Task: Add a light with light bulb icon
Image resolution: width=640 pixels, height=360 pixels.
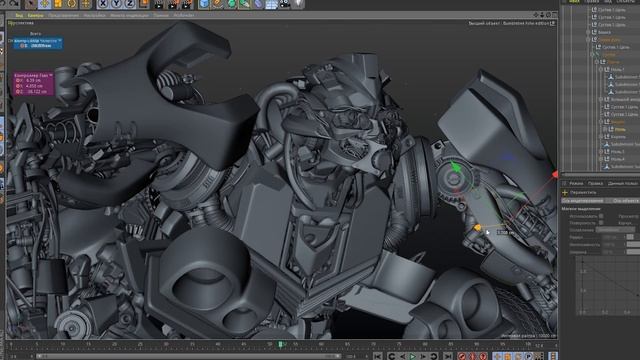Action: point(299,4)
